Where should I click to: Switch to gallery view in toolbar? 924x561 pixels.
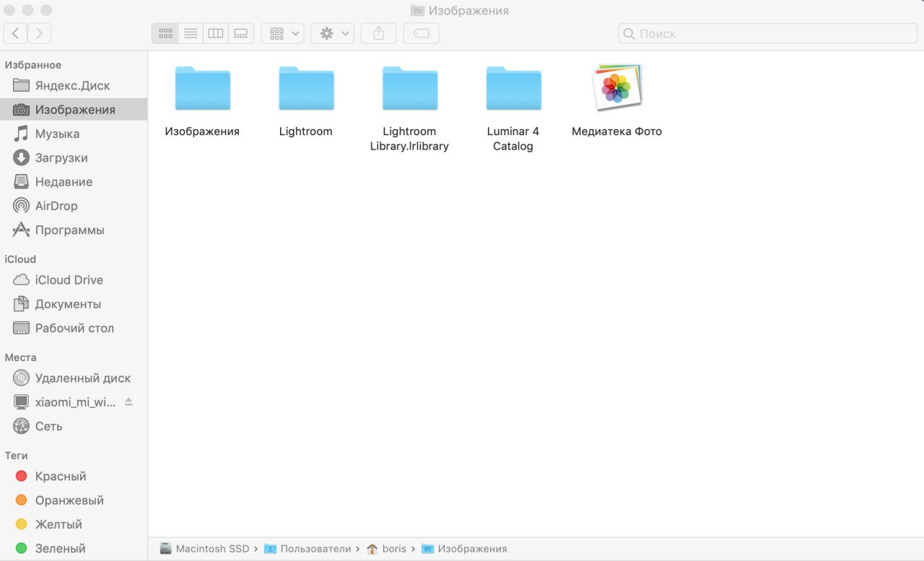pos(241,33)
